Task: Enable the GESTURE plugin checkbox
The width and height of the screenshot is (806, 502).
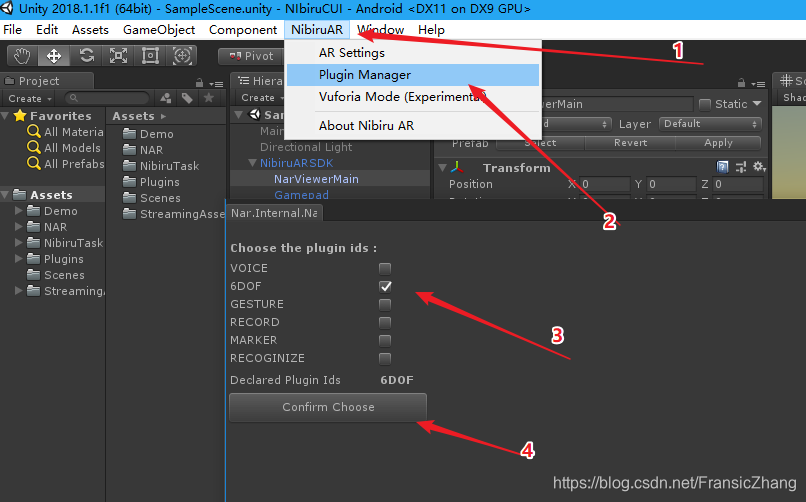Action: click(x=384, y=304)
